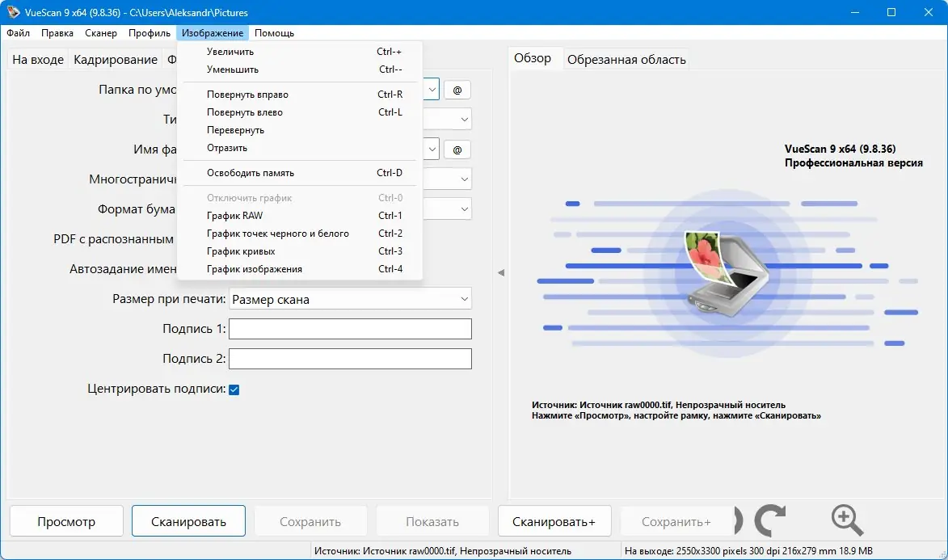948x560 pixels.
Task: Click the status bar source text
Action: pos(443,551)
